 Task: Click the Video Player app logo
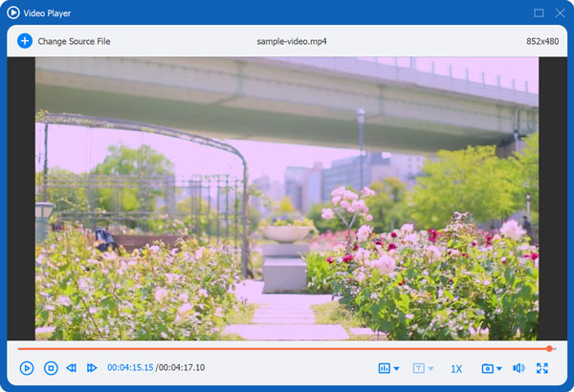click(13, 12)
